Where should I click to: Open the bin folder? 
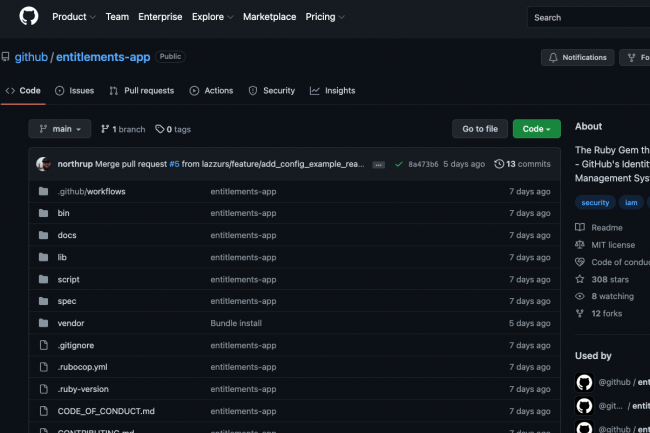click(63, 213)
